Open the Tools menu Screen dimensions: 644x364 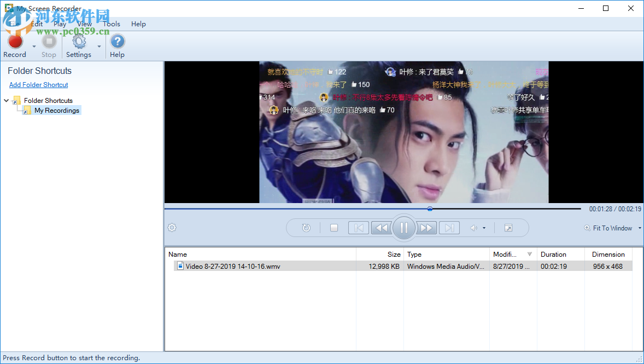click(111, 24)
